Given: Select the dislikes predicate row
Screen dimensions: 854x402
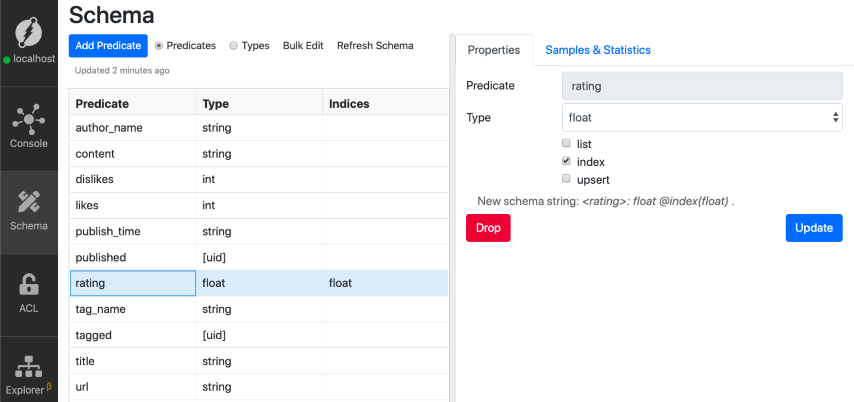Looking at the screenshot, I should [x=259, y=179].
